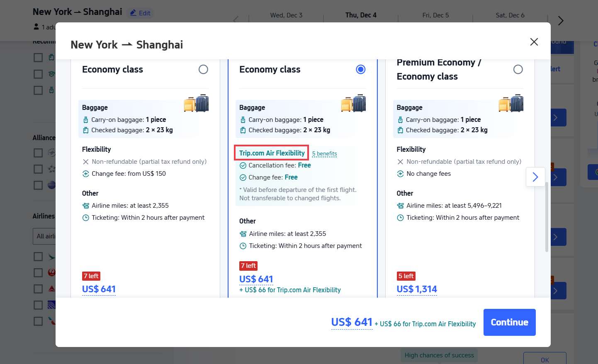The image size is (598, 364).
Task: Click the luggage icon in first fare card
Action: (196, 103)
